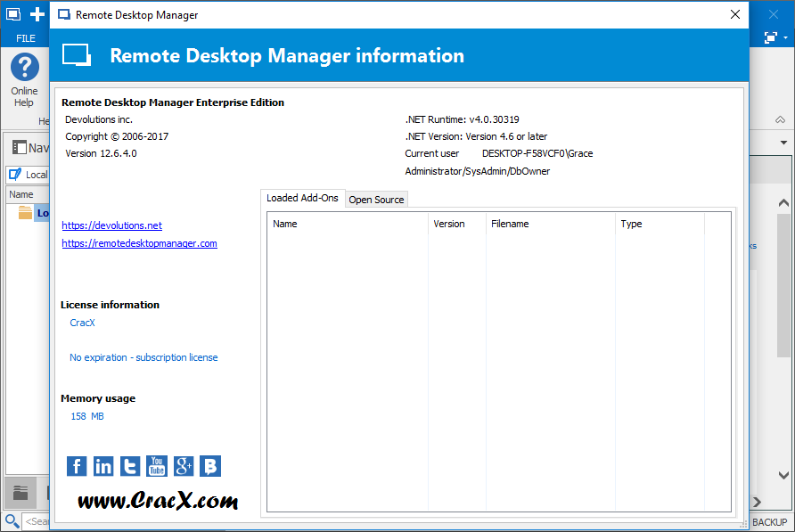Click the .NET Version: Version 4.6 or later text
Image resolution: width=795 pixels, height=532 pixels.
pos(476,136)
